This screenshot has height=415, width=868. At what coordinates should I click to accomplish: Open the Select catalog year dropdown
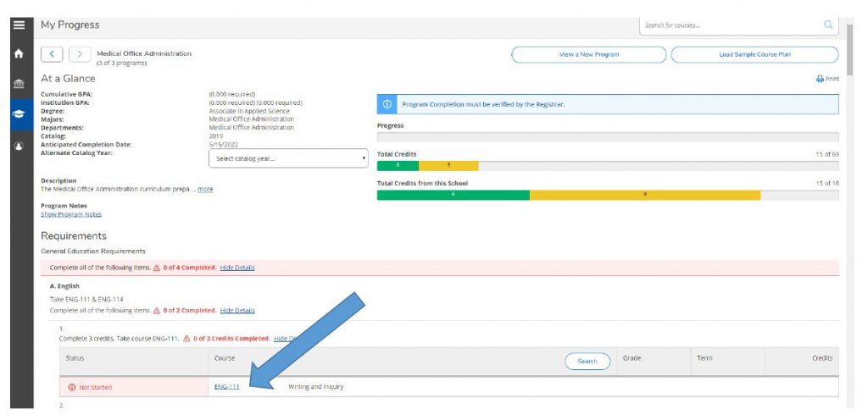pyautogui.click(x=288, y=158)
